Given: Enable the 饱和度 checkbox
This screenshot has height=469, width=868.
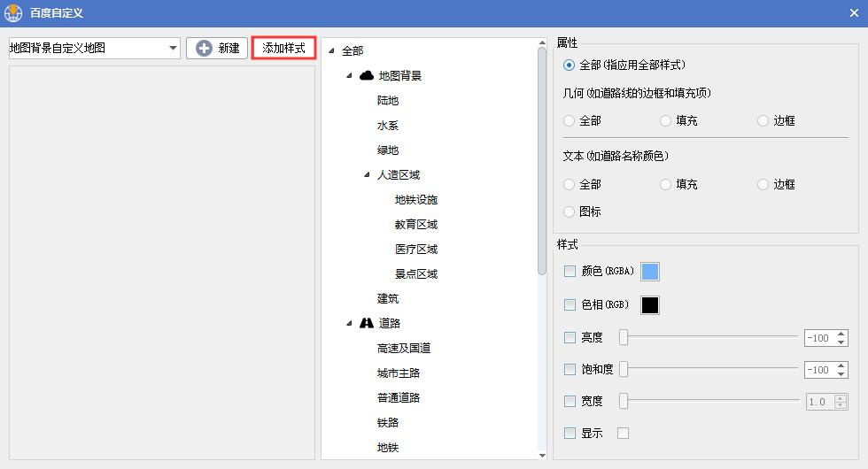Looking at the screenshot, I should coord(570,370).
